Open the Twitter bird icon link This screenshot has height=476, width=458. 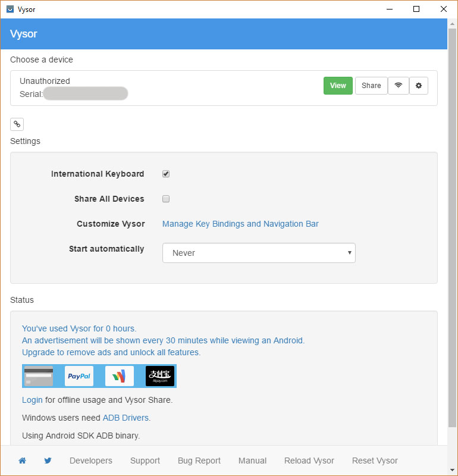(48, 461)
